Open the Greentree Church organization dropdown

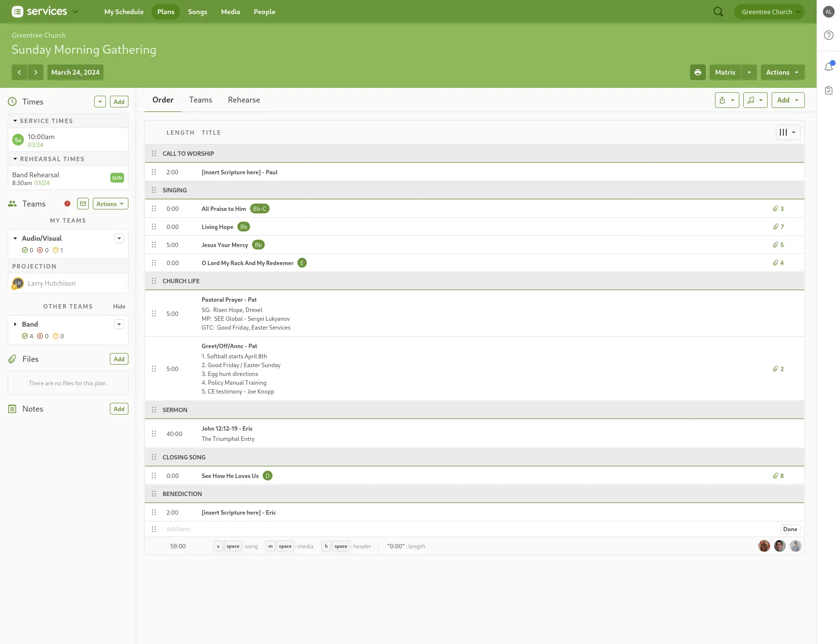coord(769,12)
